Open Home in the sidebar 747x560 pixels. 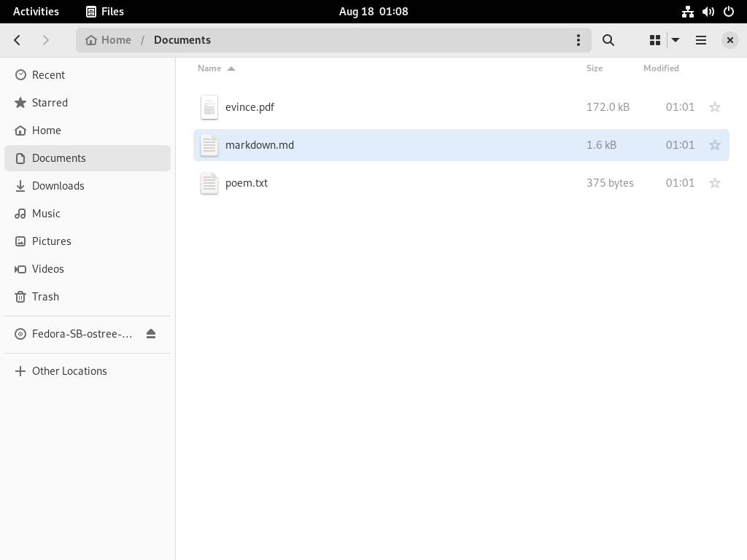88,130
